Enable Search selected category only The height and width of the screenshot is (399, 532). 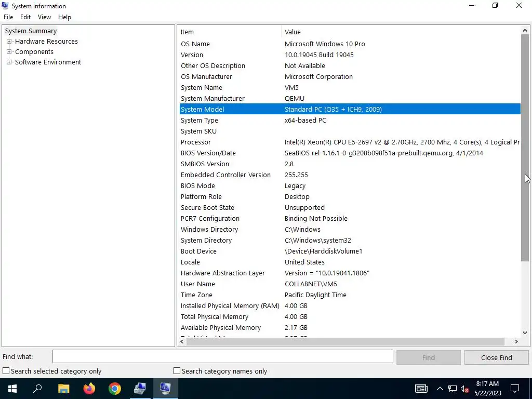coord(6,371)
